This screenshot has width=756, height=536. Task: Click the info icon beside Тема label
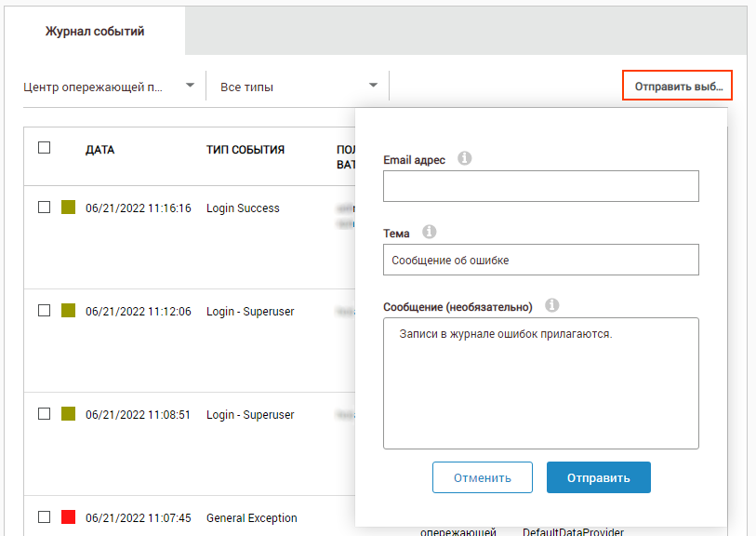pos(430,232)
